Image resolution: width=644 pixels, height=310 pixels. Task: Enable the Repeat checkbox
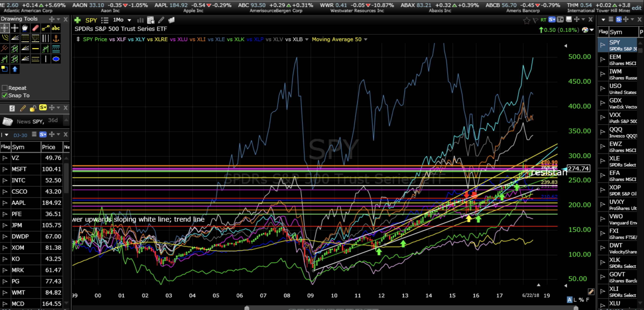[4, 88]
